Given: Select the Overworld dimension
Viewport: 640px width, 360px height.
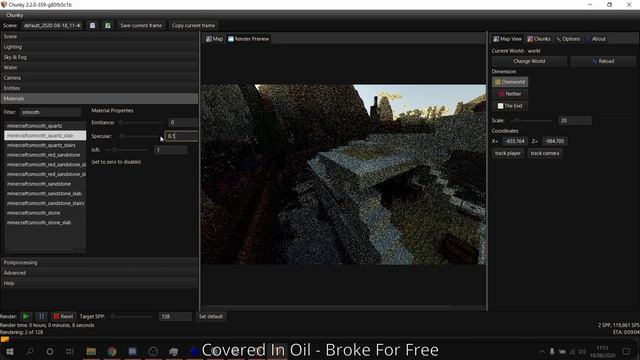Looking at the screenshot, I should click(x=510, y=82).
